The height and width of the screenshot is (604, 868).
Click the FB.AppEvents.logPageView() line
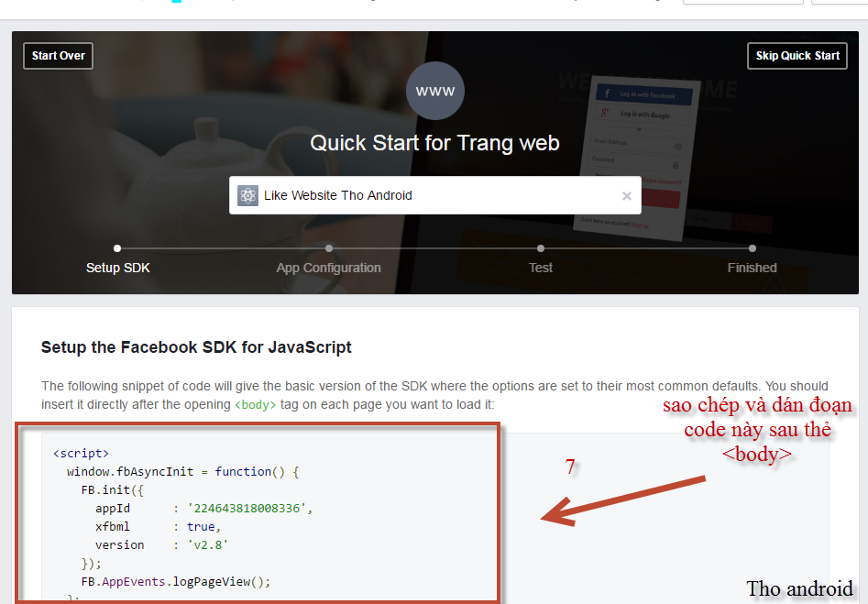click(x=176, y=582)
